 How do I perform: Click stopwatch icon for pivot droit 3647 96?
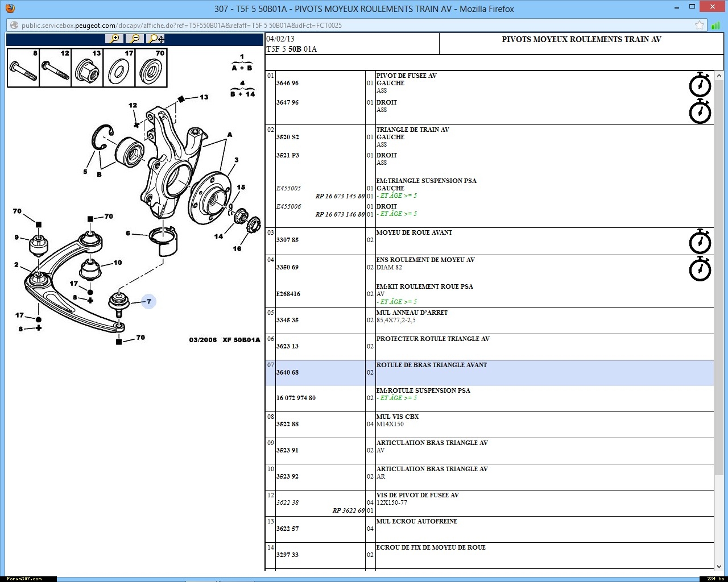click(x=700, y=111)
